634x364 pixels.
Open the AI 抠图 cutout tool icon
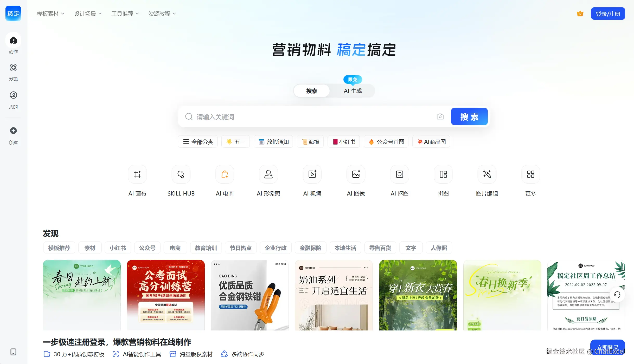[399, 174]
